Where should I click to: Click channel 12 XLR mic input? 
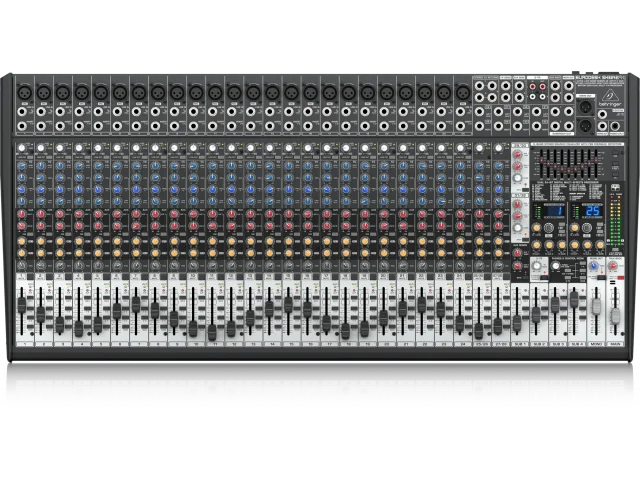coord(234,93)
